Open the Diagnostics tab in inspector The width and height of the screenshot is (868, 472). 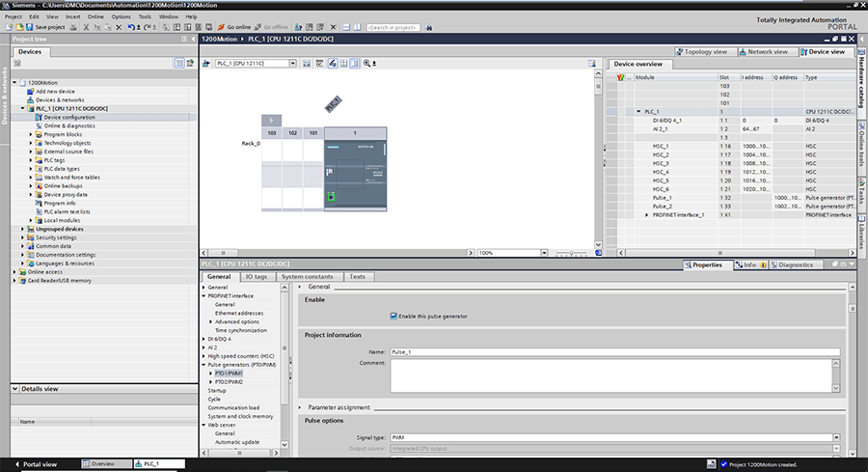796,264
